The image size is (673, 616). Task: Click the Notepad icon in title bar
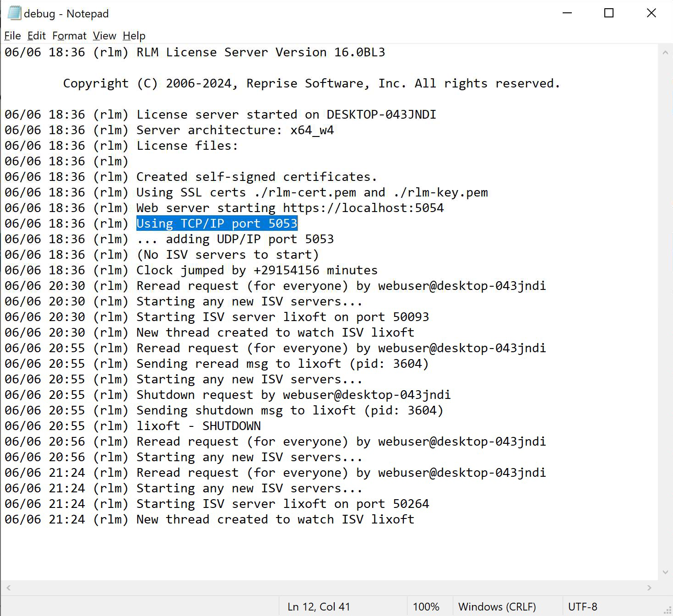pos(14,13)
